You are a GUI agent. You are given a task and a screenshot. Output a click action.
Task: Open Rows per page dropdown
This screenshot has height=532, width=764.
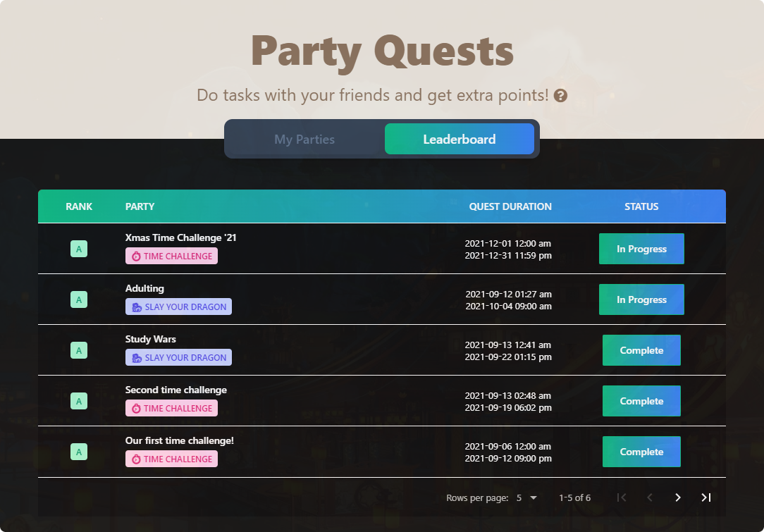(x=526, y=498)
